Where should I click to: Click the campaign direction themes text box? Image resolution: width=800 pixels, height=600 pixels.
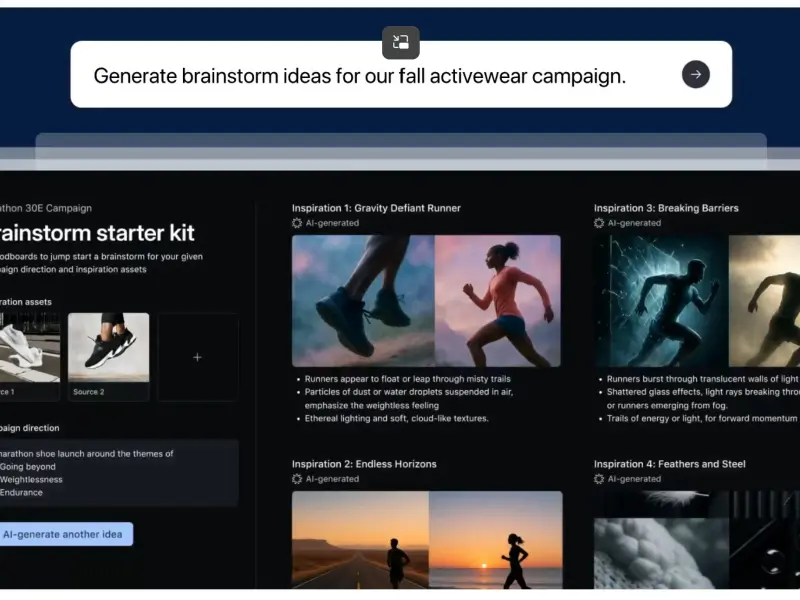pos(119,473)
